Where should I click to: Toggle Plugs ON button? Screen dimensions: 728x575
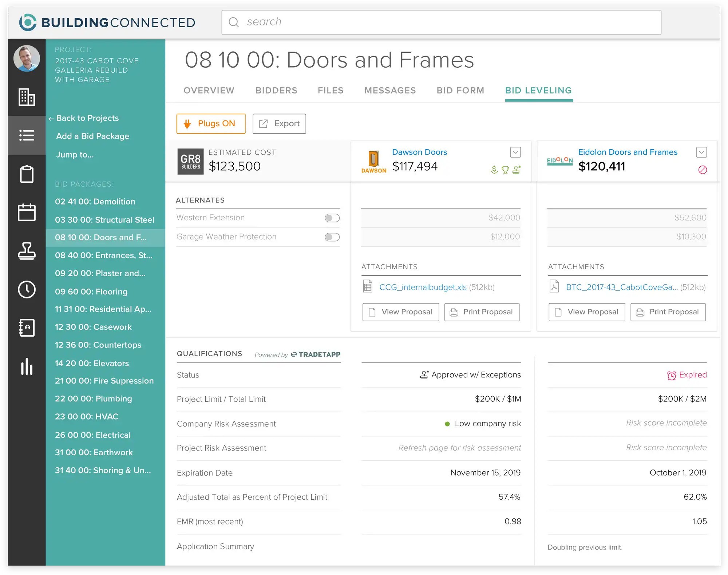click(x=211, y=123)
